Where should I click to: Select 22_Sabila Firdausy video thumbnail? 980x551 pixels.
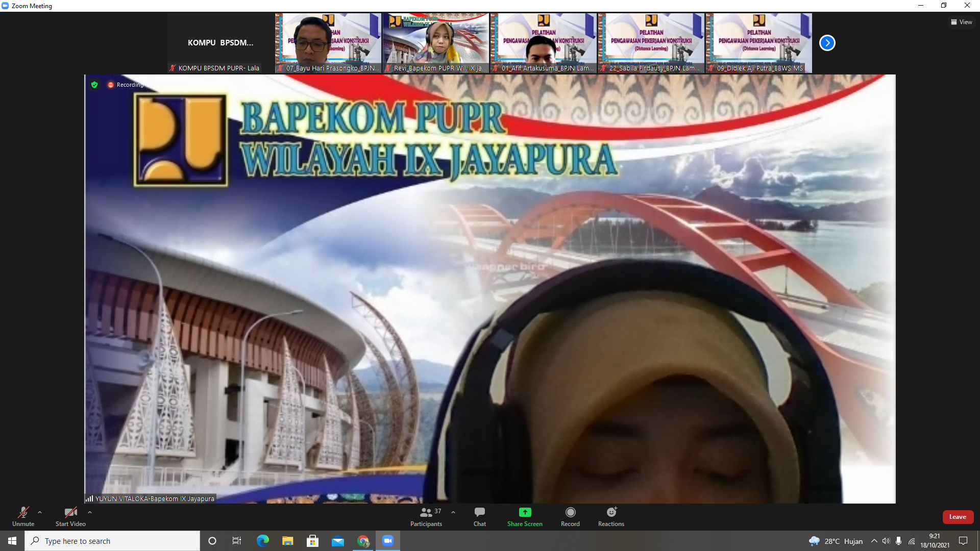(x=651, y=43)
